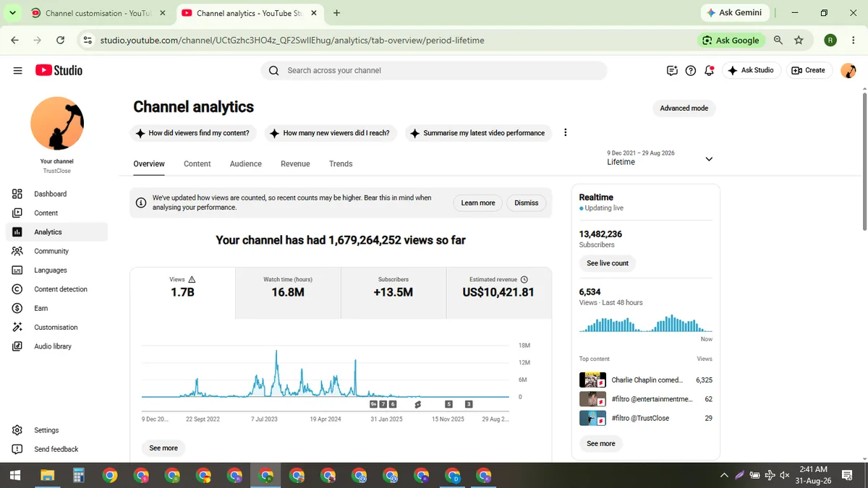Open Customisation in the sidebar
This screenshot has width=868, height=488.
pyautogui.click(x=56, y=328)
